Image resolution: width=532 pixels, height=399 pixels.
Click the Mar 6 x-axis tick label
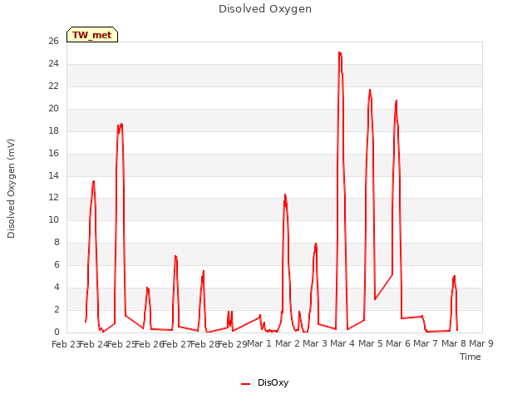click(x=398, y=343)
